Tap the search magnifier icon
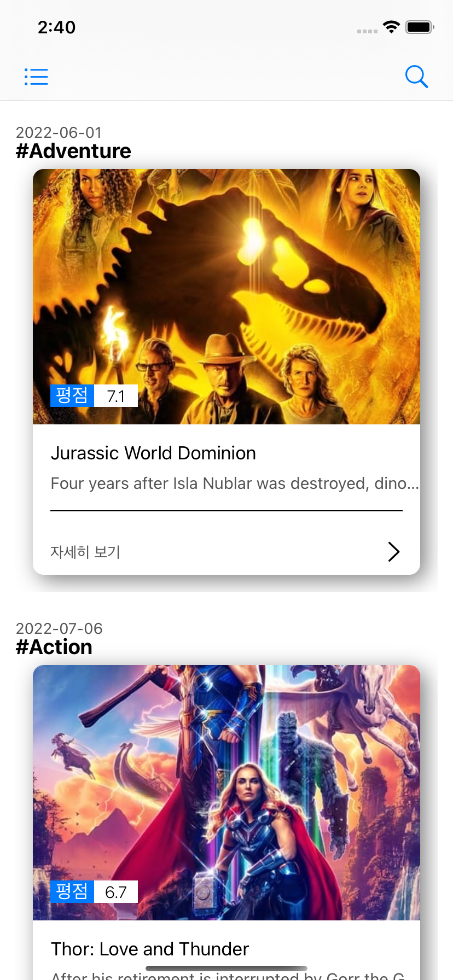This screenshot has width=453, height=980. pos(416,77)
